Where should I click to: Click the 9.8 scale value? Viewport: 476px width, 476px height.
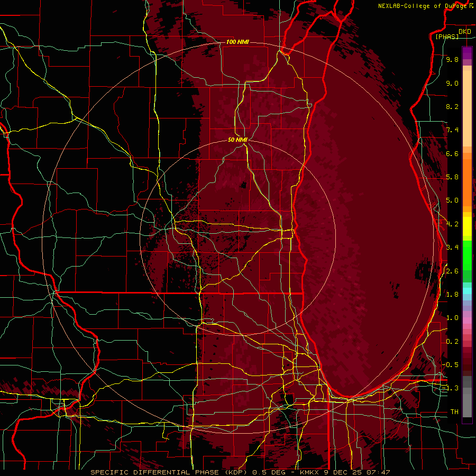[x=452, y=59]
